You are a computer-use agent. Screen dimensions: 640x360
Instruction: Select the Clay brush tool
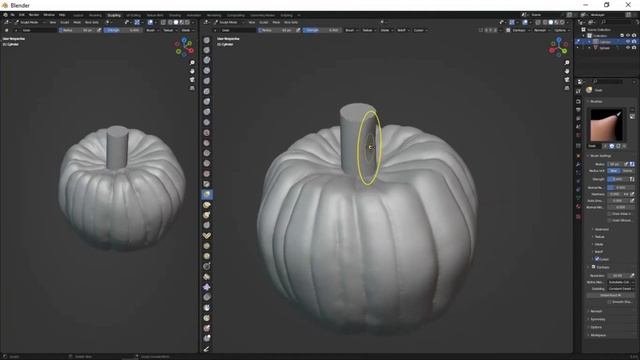coord(207,60)
